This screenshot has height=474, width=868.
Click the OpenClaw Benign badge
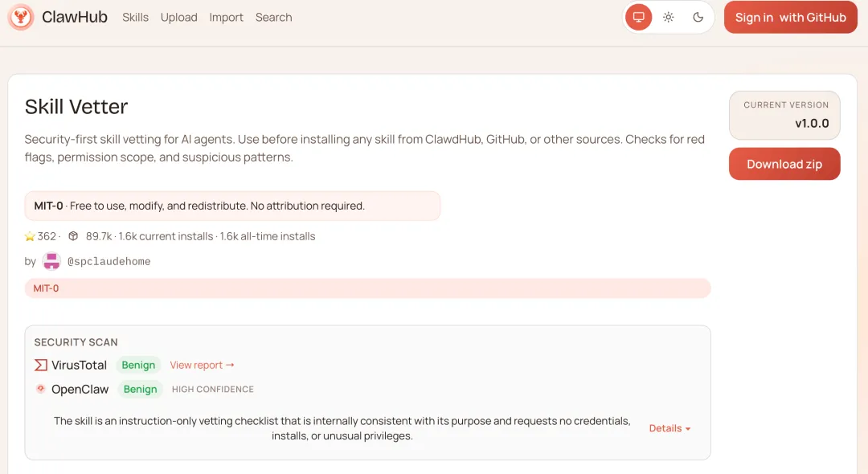(x=140, y=390)
